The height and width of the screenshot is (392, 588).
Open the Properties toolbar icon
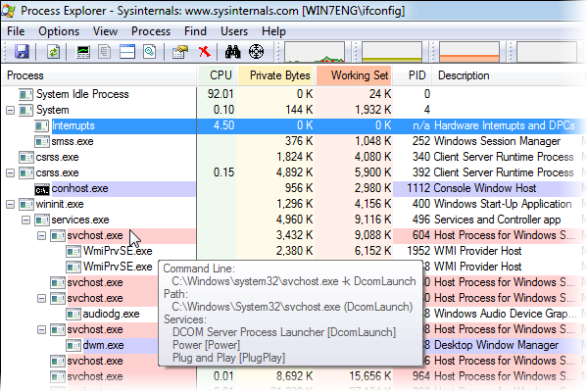coord(180,51)
